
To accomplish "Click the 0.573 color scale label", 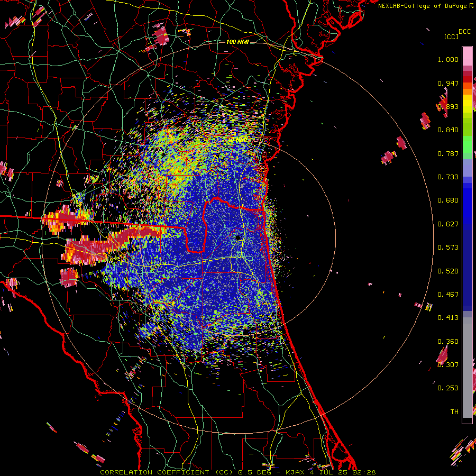I will coord(448,248).
